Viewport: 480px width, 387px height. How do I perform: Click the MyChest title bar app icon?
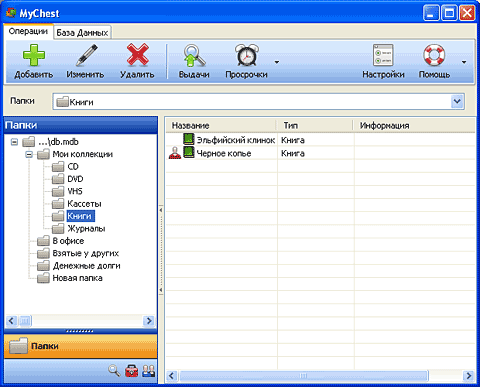(x=11, y=13)
